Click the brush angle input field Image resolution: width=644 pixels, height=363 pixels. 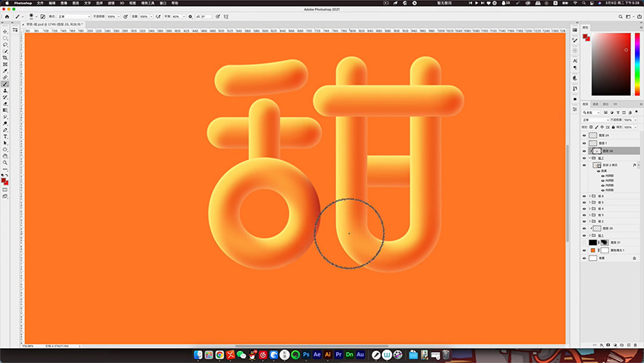207,17
